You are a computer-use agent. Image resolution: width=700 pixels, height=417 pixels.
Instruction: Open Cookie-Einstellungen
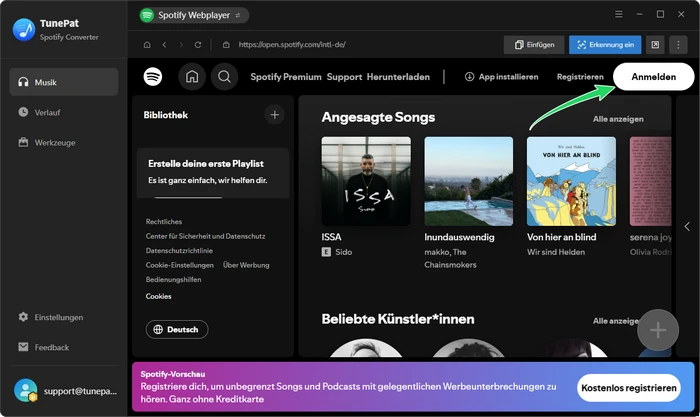[x=179, y=265]
